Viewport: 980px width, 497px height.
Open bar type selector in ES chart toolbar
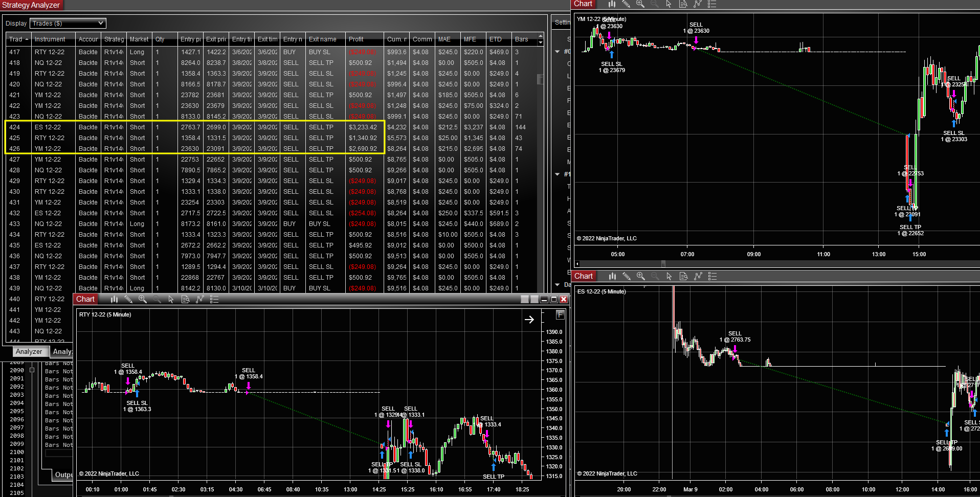coord(612,276)
